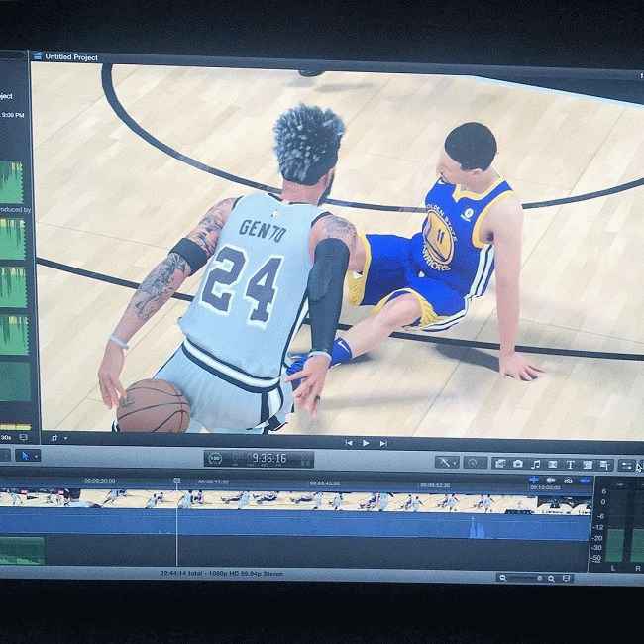Click the Inspector button in the toolbar
This screenshot has height=644, width=644.
(x=627, y=465)
